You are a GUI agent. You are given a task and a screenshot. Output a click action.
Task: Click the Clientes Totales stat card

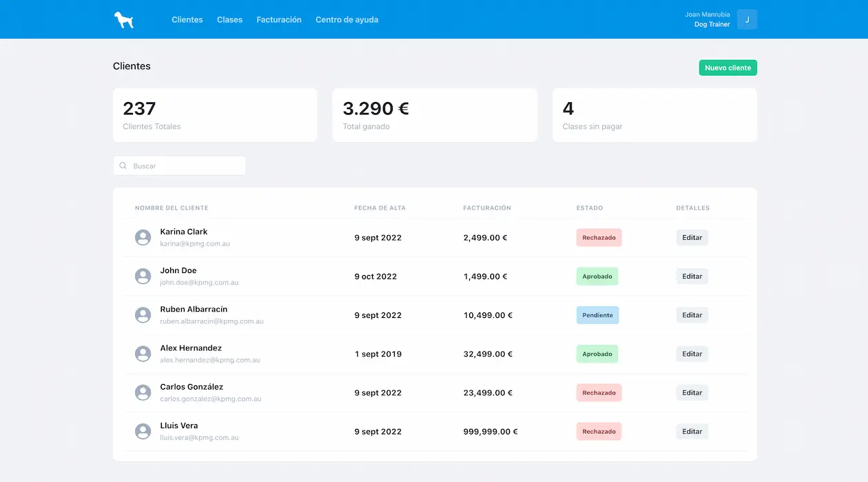tap(214, 114)
